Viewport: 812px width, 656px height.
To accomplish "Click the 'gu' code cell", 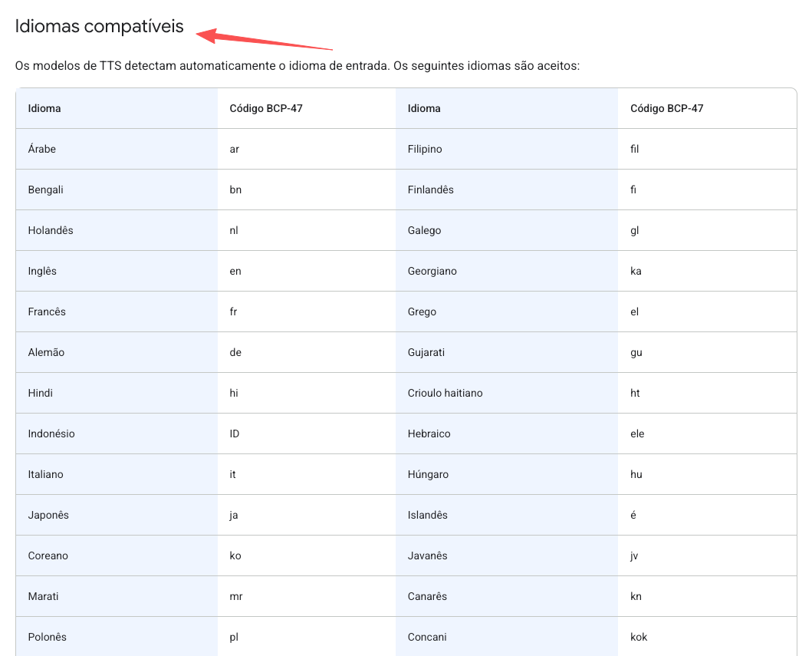I will (x=707, y=352).
